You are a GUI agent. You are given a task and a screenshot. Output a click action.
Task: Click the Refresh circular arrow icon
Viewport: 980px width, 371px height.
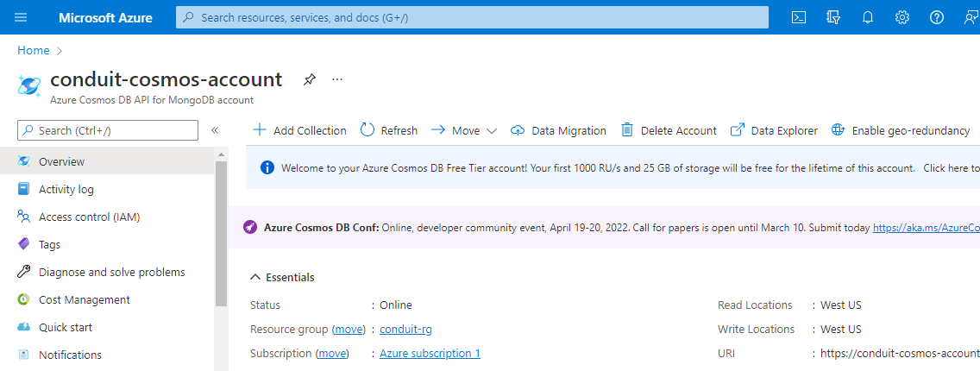[x=367, y=130]
